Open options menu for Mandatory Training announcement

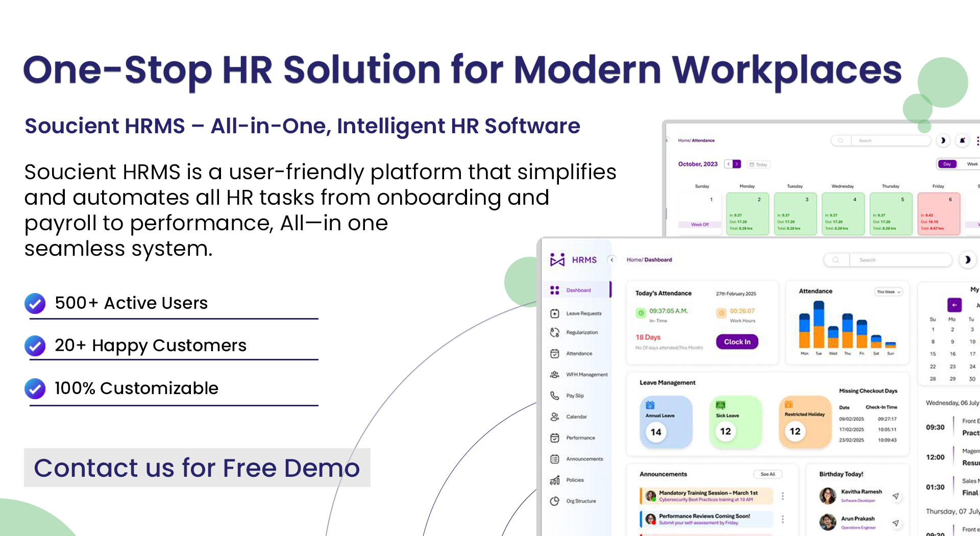tap(783, 496)
